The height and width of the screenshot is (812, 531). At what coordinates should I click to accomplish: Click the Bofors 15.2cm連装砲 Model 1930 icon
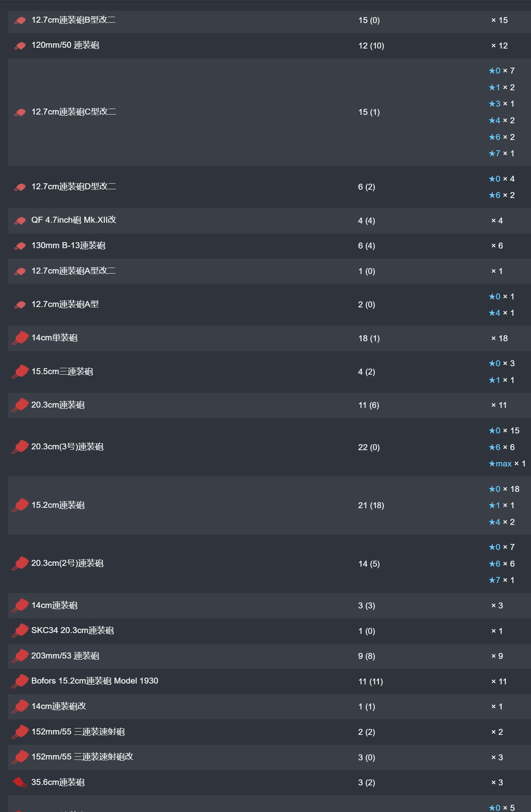20,681
